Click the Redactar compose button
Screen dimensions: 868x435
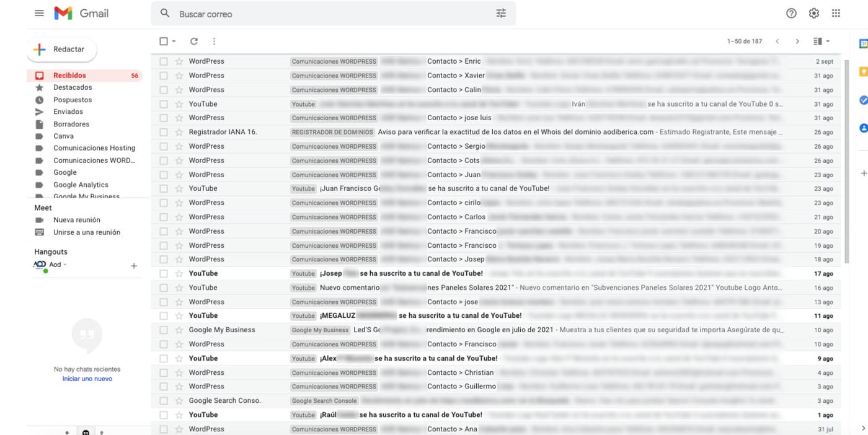pos(61,50)
